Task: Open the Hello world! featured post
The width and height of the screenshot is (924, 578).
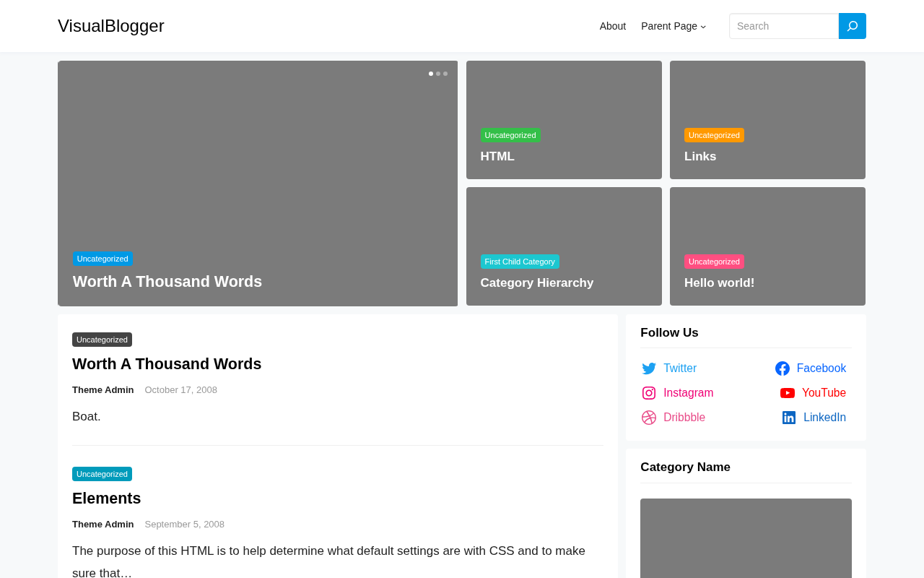Action: coord(719,283)
